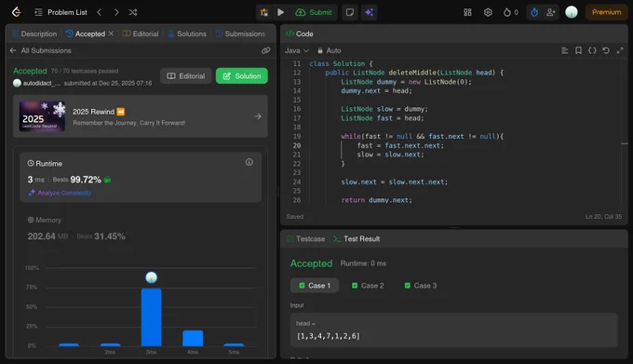Select Case 3 result
The width and height of the screenshot is (633, 364).
[421, 285]
